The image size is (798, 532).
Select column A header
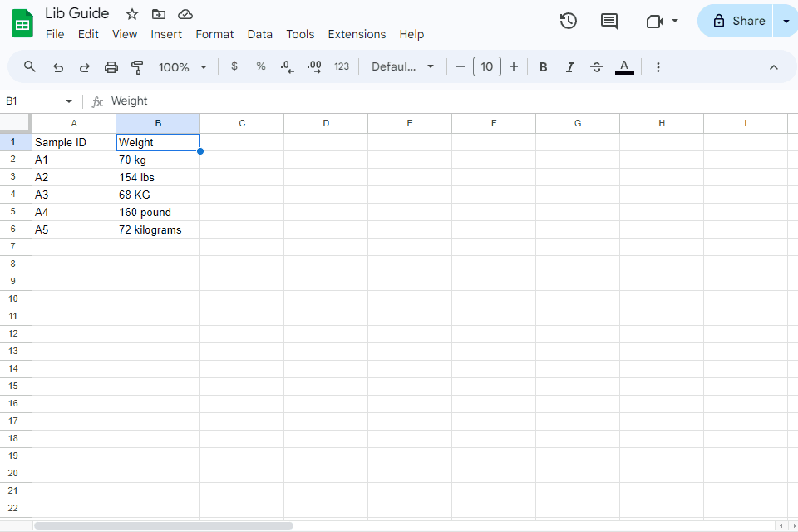tap(74, 123)
